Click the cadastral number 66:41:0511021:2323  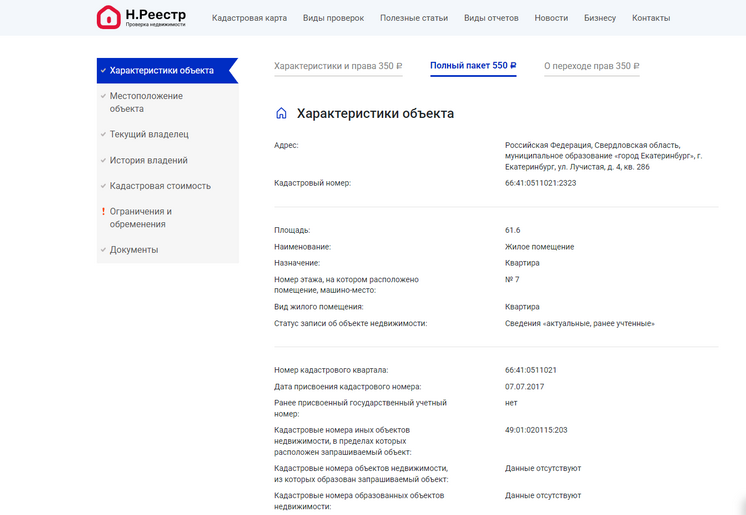pos(540,183)
